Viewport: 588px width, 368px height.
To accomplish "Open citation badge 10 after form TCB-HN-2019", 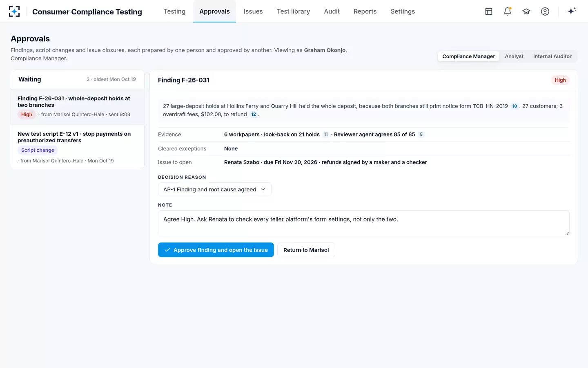I will tap(514, 106).
